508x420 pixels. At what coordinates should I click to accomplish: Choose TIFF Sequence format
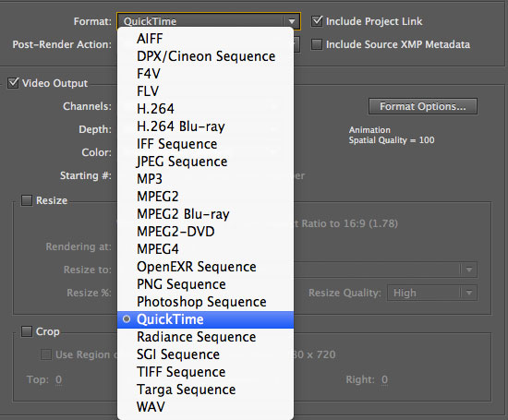coord(205,372)
